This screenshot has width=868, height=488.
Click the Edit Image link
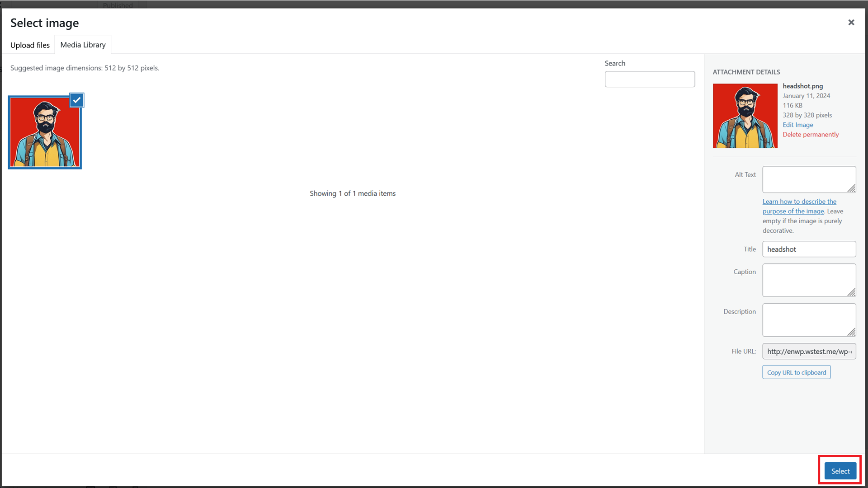(797, 125)
